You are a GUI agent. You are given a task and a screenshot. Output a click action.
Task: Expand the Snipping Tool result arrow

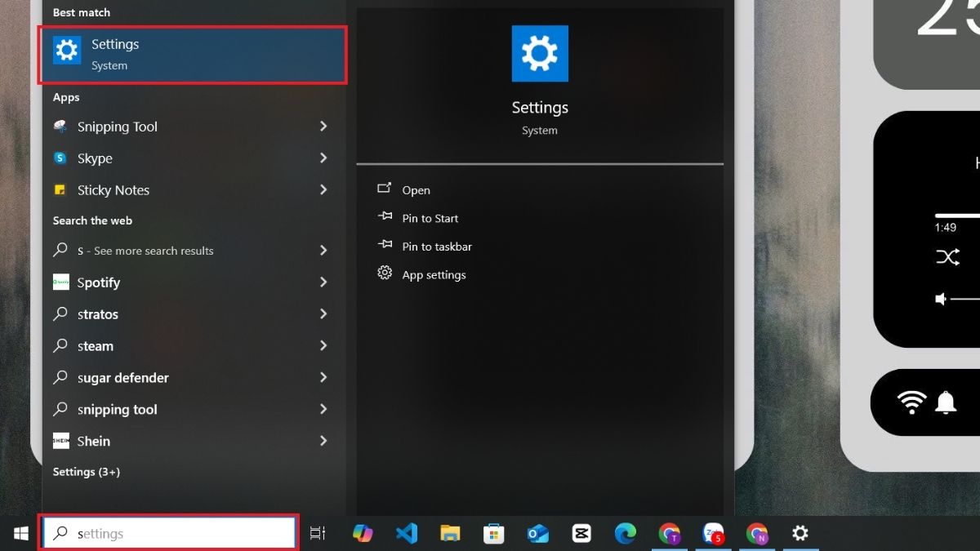click(323, 126)
